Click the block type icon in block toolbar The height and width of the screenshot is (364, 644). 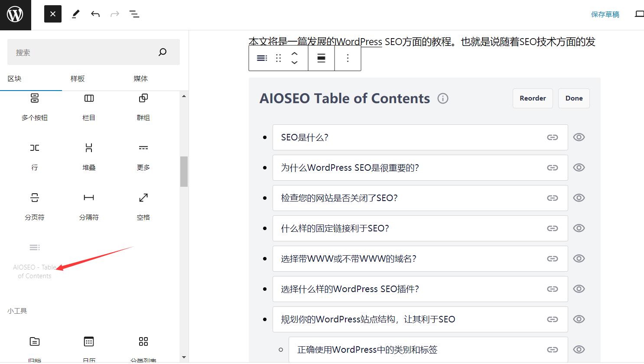[x=262, y=58]
